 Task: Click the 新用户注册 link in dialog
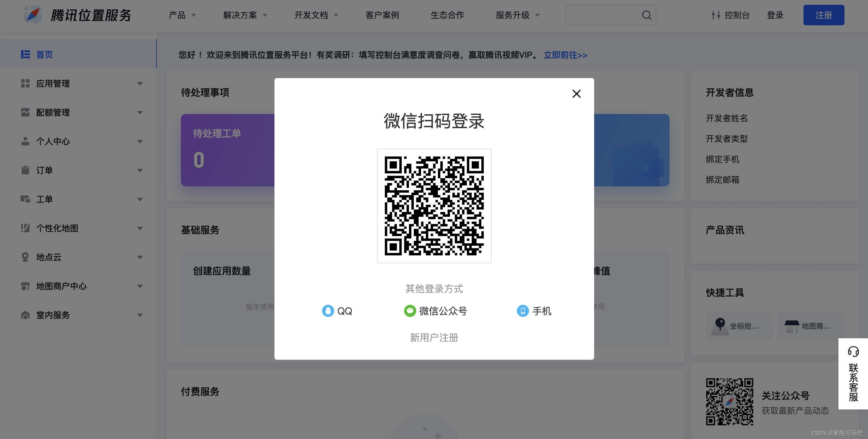click(x=434, y=337)
